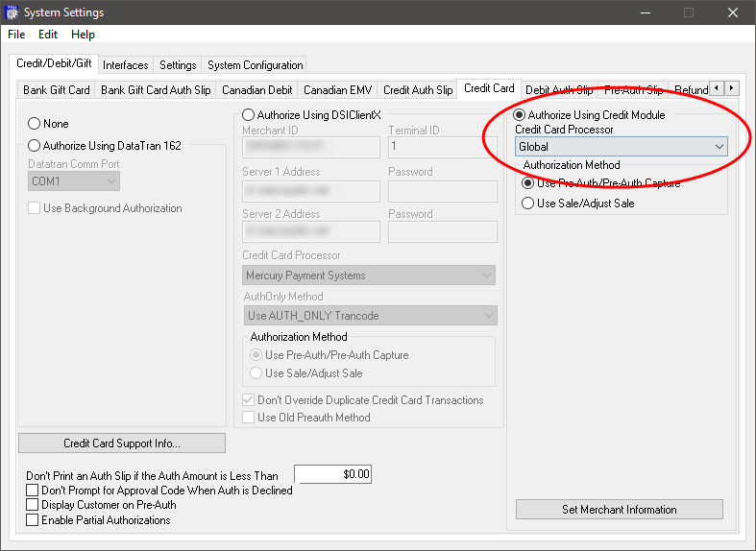Switch to the Canadian EMV tab
The width and height of the screenshot is (756, 551).
tap(336, 90)
